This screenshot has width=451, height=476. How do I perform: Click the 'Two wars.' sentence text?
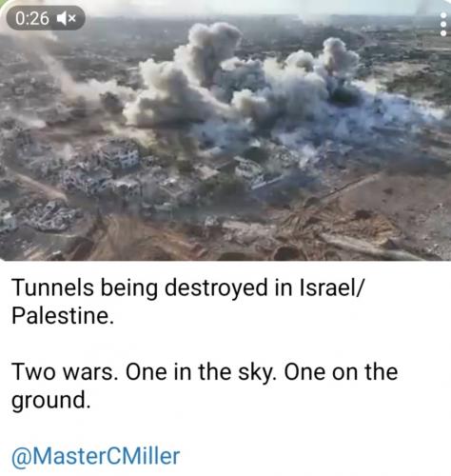pos(66,372)
